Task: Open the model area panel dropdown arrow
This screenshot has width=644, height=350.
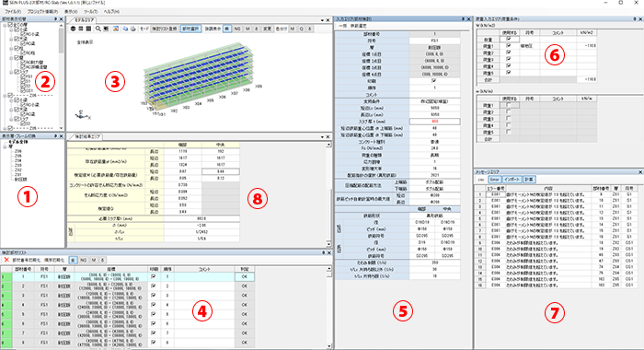Action: pos(322,20)
